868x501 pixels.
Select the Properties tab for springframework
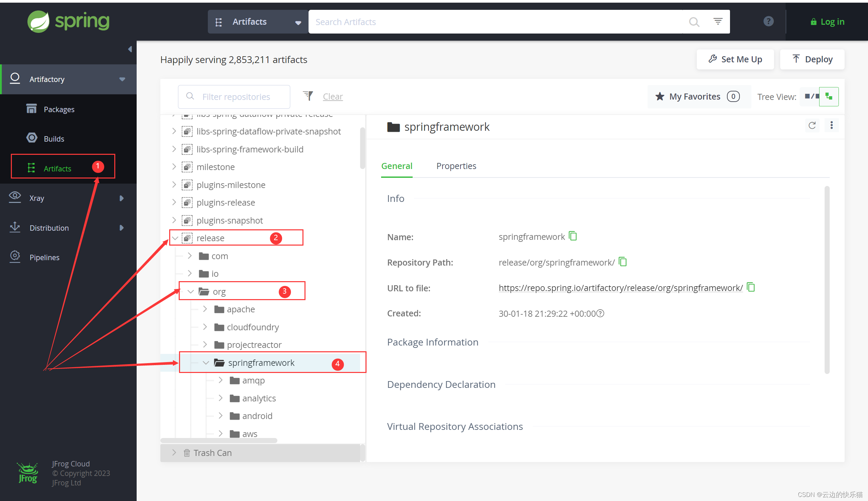click(456, 166)
